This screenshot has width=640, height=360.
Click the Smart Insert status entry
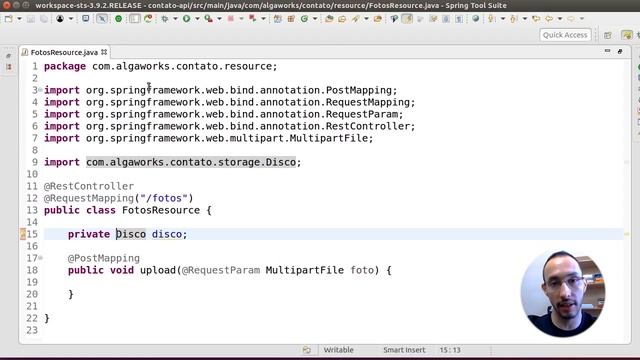coord(404,350)
